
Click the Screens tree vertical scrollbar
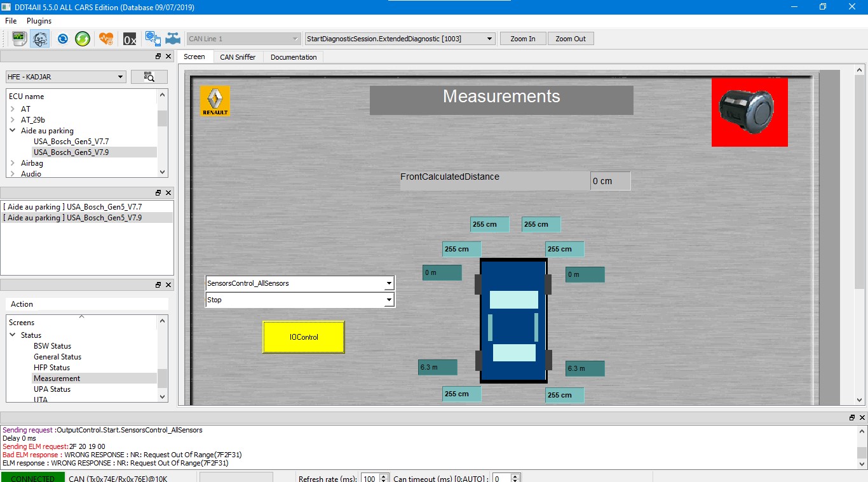tap(163, 359)
